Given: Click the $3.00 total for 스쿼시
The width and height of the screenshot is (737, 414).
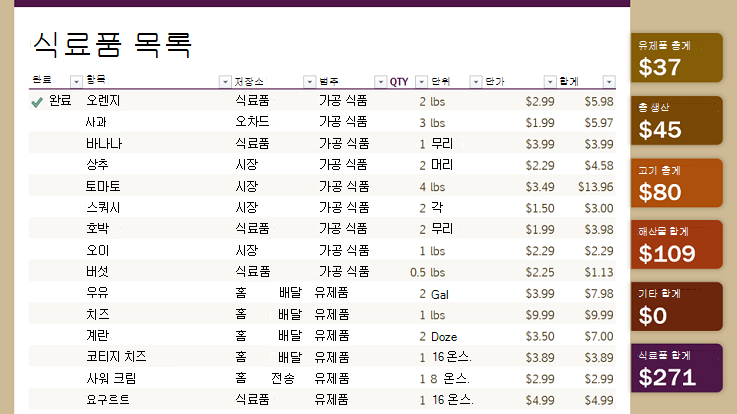Looking at the screenshot, I should point(599,208).
